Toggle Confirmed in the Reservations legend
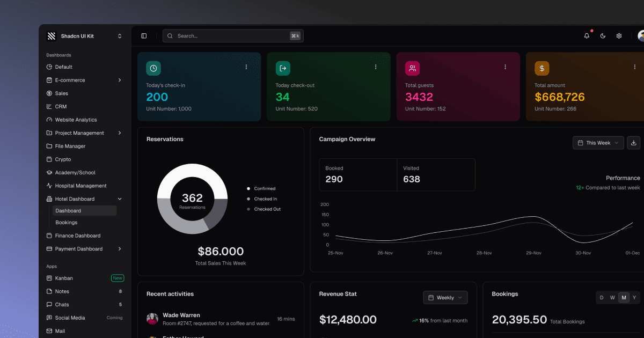Image resolution: width=644 pixels, height=338 pixels. [x=262, y=188]
